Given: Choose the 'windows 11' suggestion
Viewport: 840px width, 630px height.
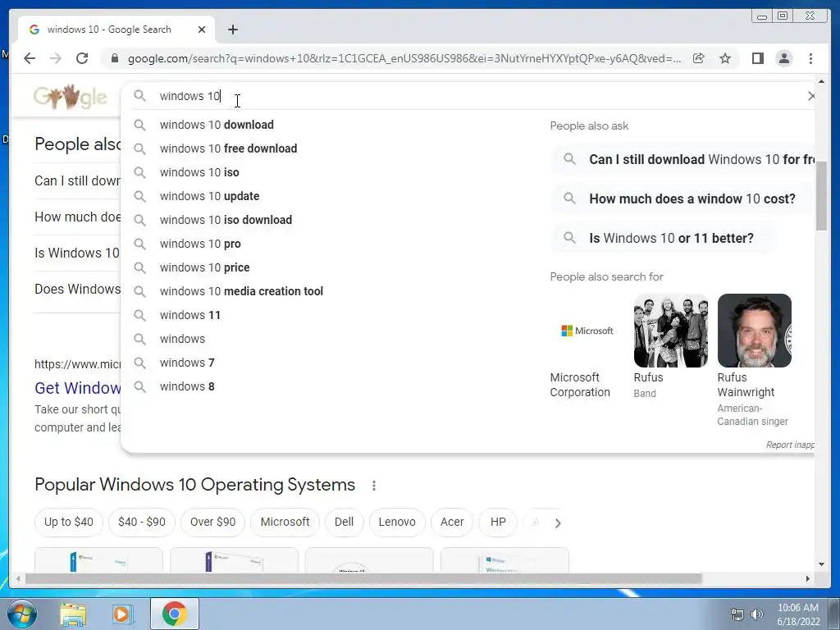Looking at the screenshot, I should click(189, 315).
